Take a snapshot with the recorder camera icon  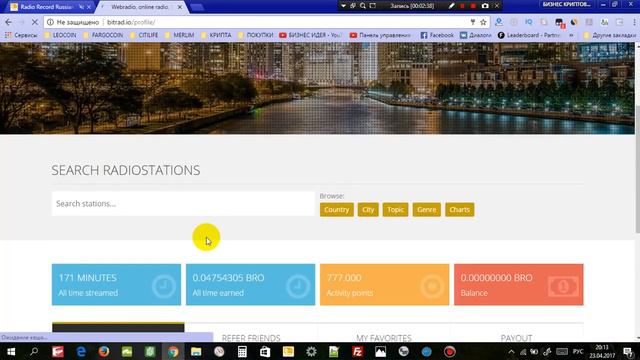pos(484,6)
